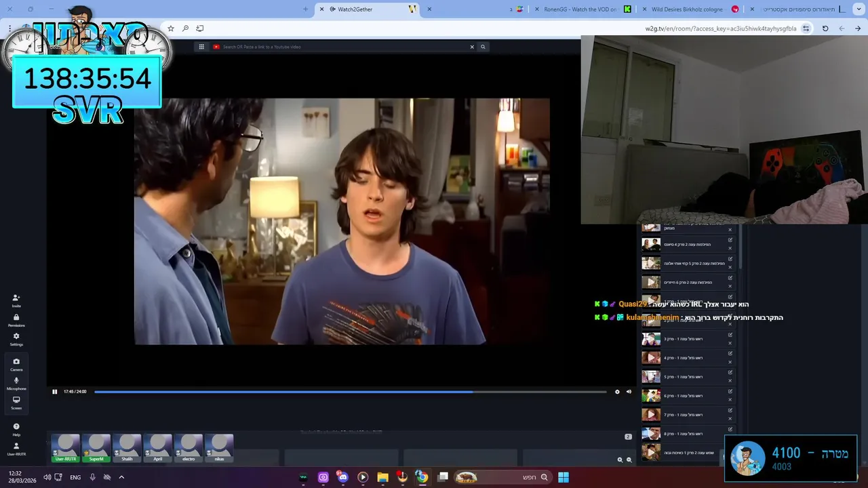
Task: Seek using the blue video progress bar
Action: 350,392
